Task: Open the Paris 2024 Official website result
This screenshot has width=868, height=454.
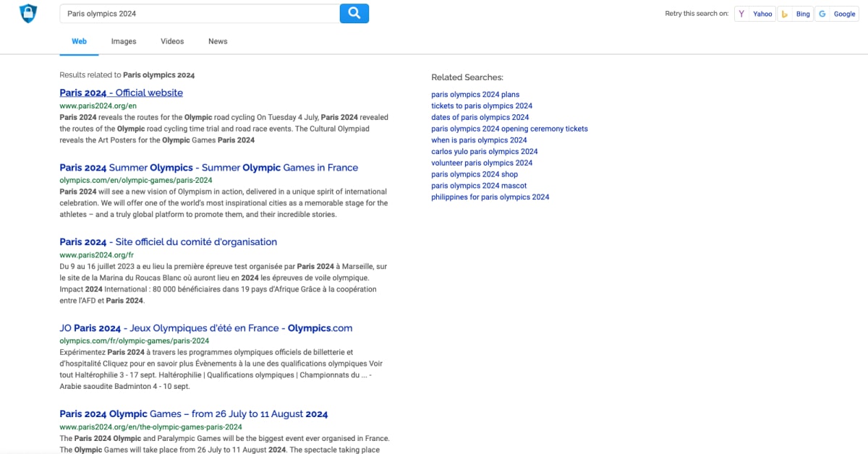Action: click(121, 93)
